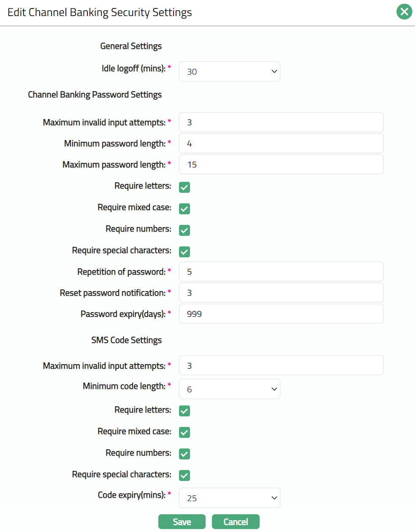Screen dimensions: 415x532
Task: Click the Save button
Action: click(x=182, y=522)
